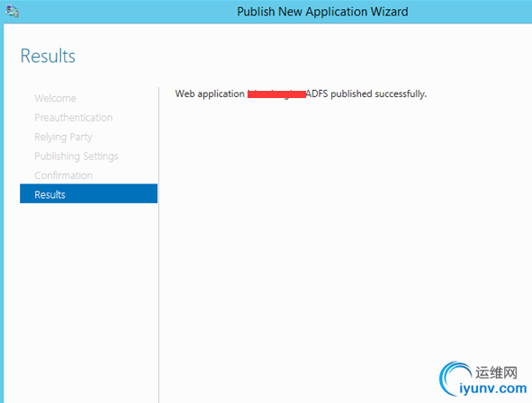
Task: Click the wizard icon in the title bar
Action: (13, 11)
